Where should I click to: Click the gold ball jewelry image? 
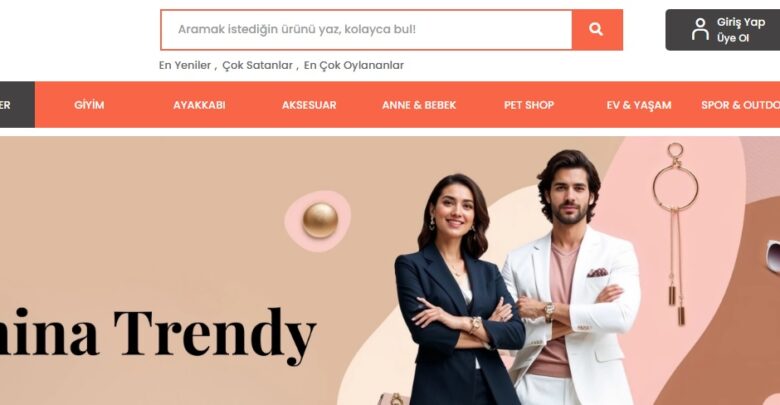point(320,220)
